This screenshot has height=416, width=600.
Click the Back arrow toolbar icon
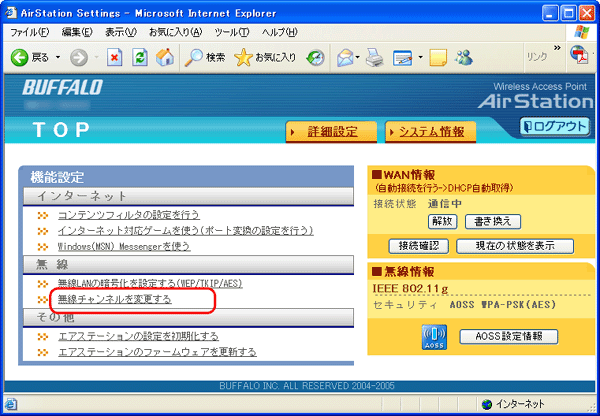click(x=19, y=58)
